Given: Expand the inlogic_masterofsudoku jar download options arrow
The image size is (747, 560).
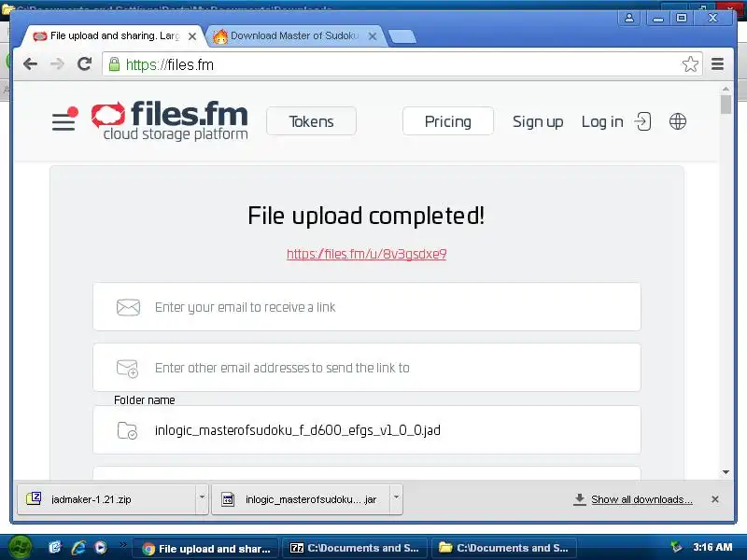Looking at the screenshot, I should tap(396, 498).
